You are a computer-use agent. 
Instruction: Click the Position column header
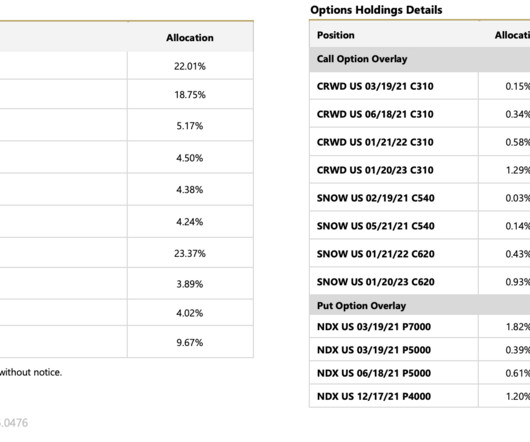point(336,35)
